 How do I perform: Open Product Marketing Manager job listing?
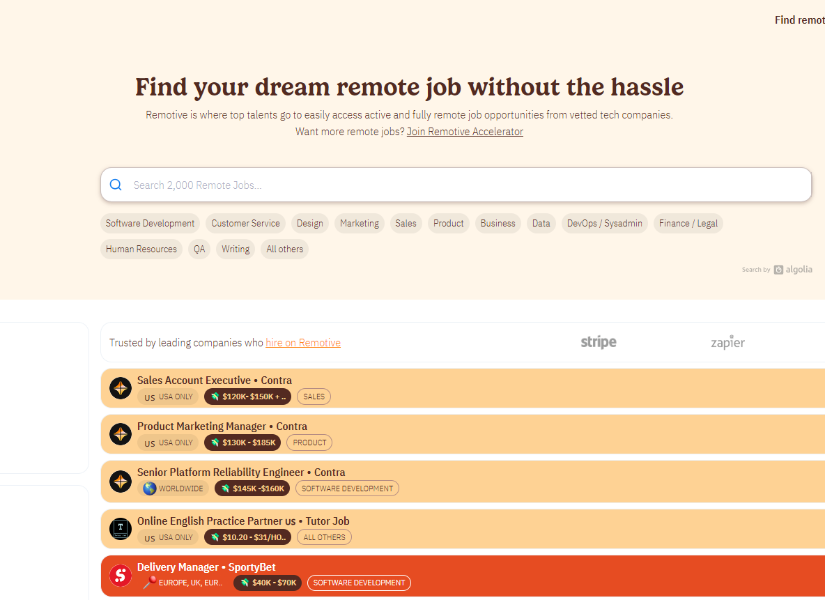tap(208, 426)
